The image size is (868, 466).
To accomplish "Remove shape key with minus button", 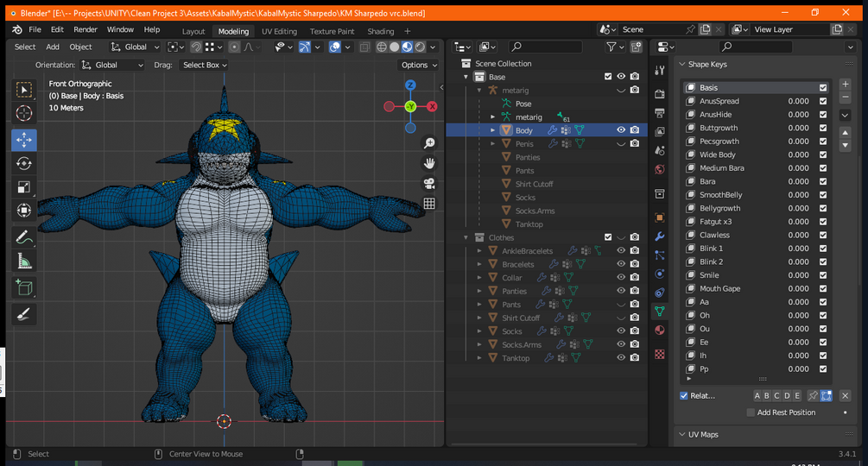I will [x=845, y=97].
